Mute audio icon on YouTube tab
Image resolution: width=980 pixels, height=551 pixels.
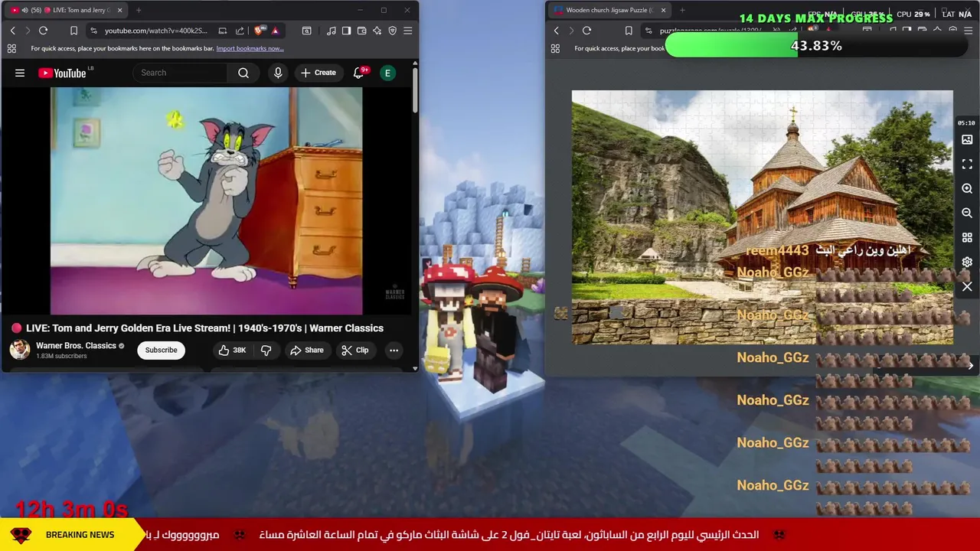tap(24, 10)
